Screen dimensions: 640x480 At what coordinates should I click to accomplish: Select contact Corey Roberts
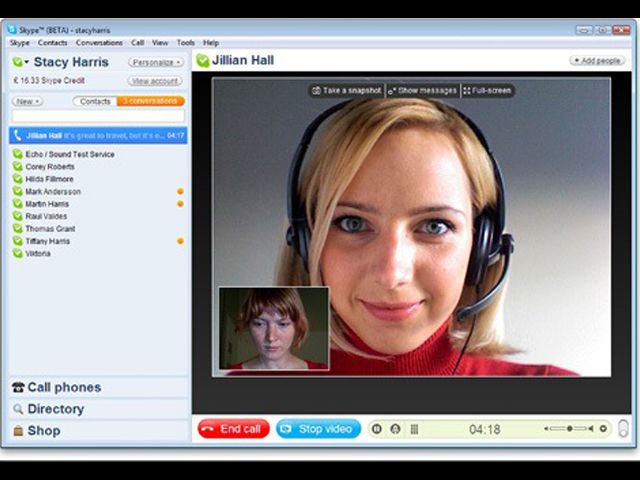(50, 167)
